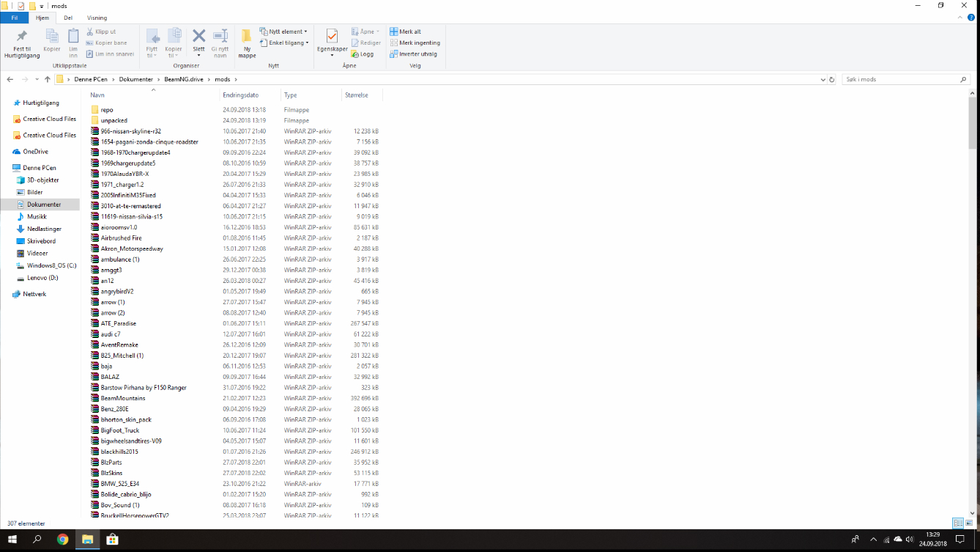Create a folder with Ny mappe
The image size is (980, 552).
tap(247, 44)
